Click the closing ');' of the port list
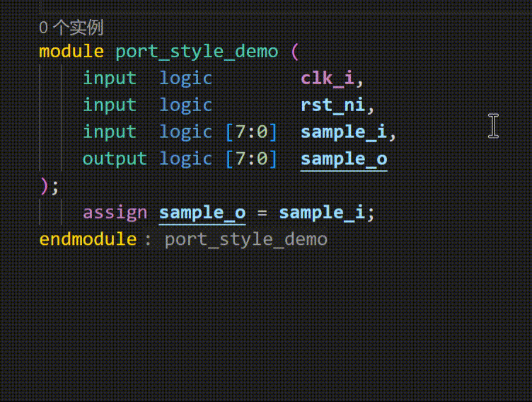Image resolution: width=532 pixels, height=402 pixels. [50, 186]
